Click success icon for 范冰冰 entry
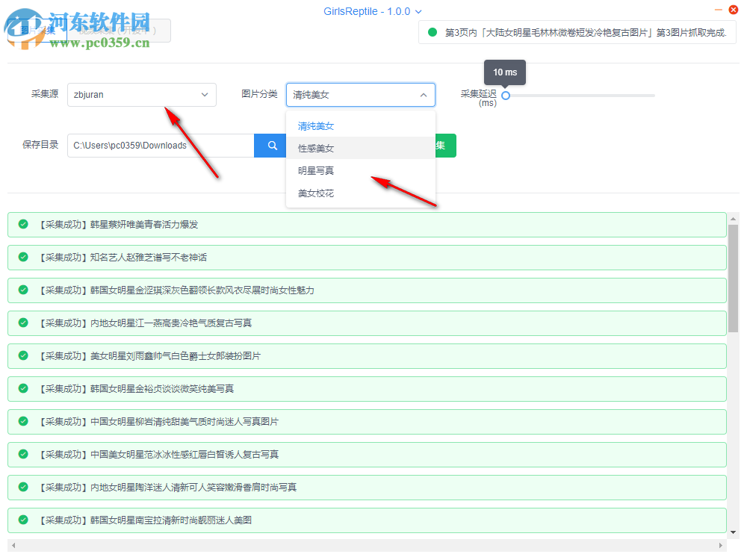The width and height of the screenshot is (747, 560). (x=23, y=454)
